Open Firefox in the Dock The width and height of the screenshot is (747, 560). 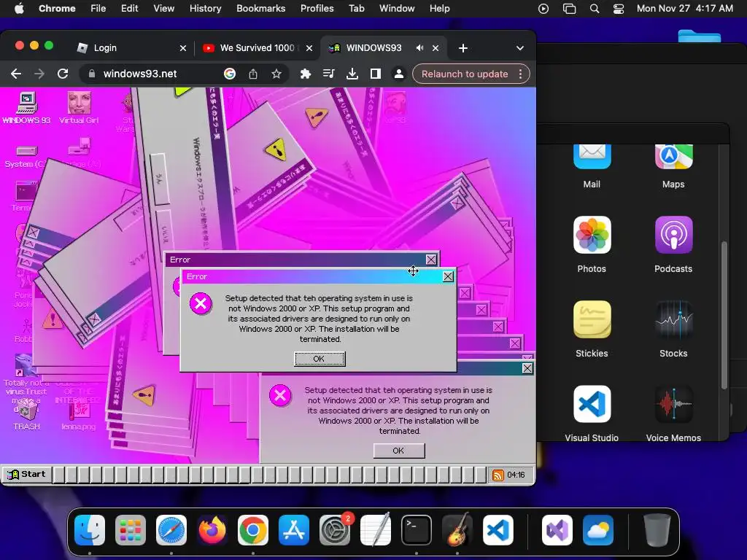click(x=212, y=530)
